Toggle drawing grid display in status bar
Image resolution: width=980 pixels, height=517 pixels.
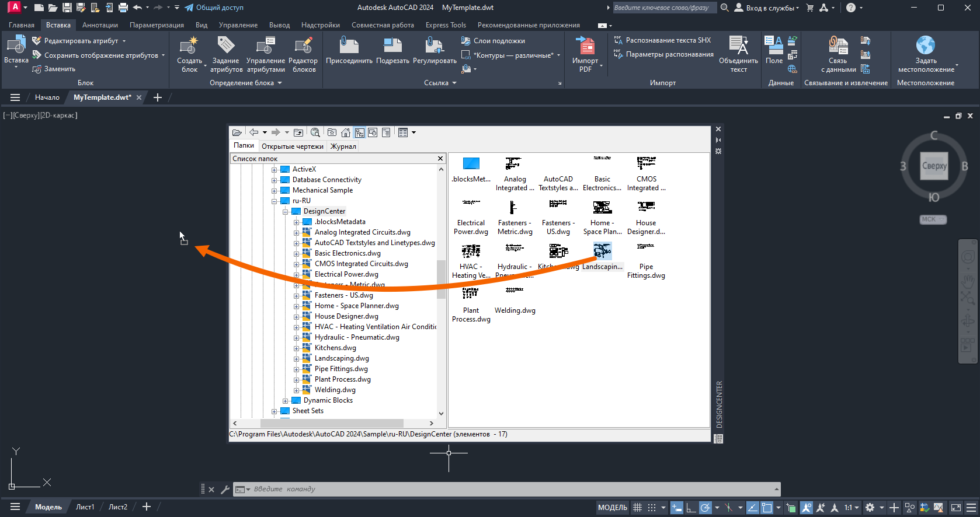637,508
